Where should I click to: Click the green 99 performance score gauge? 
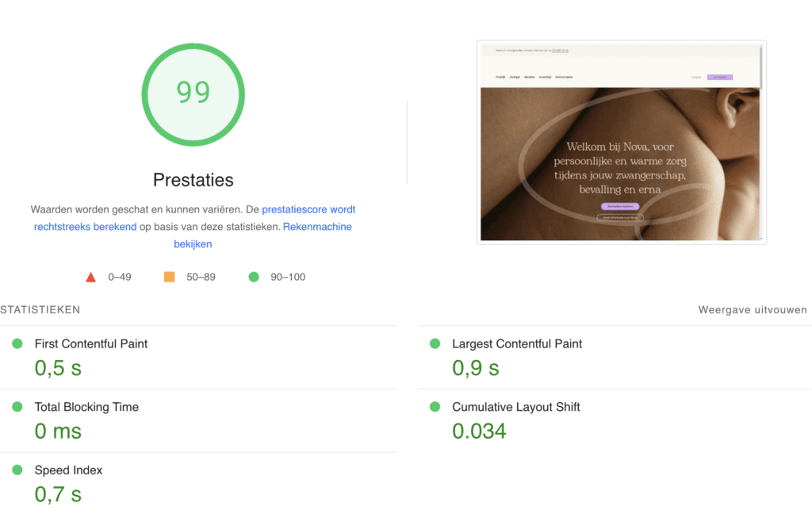point(193,93)
